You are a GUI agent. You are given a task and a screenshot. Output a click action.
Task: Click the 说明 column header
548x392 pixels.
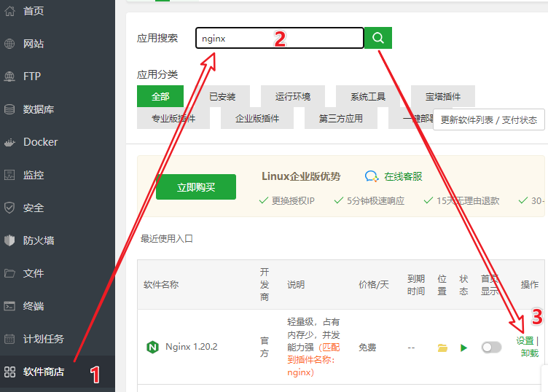(x=296, y=284)
